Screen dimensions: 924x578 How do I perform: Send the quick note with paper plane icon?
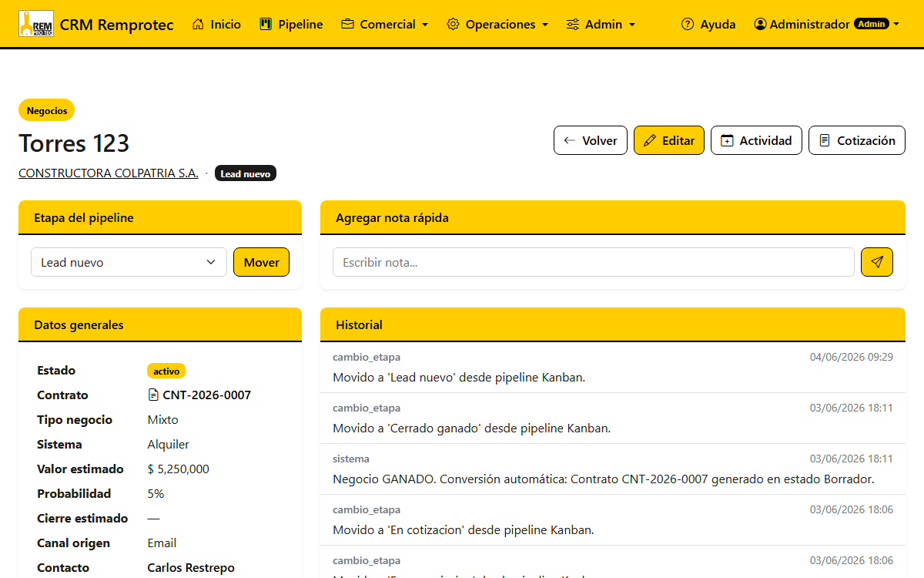pos(877,262)
